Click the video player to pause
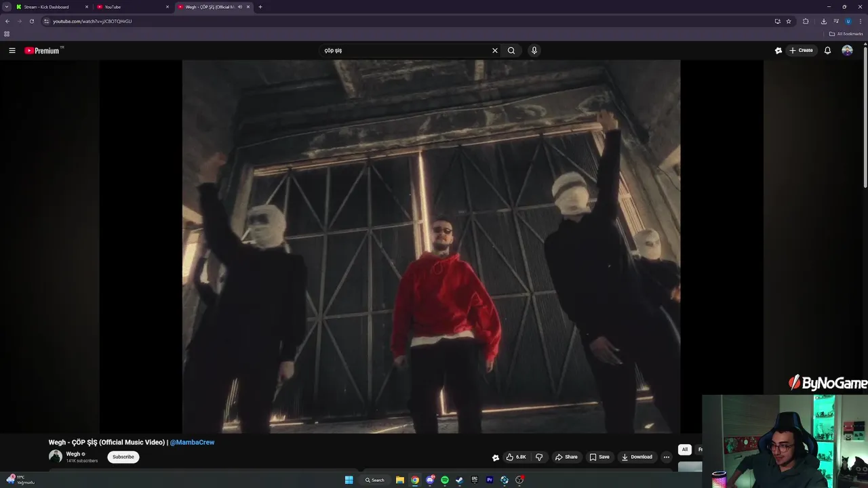Viewport: 868px width, 488px height. coord(431,247)
